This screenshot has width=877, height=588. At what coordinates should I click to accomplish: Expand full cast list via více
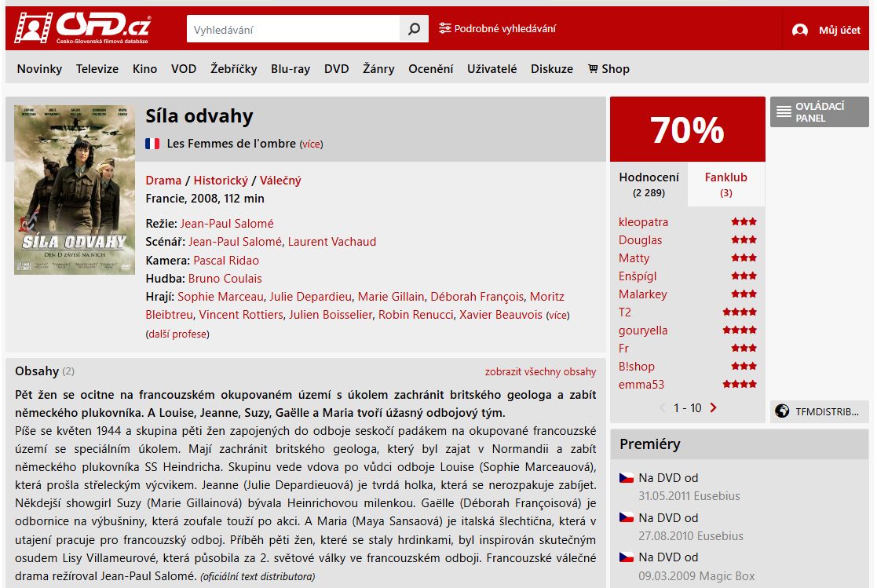(x=557, y=315)
